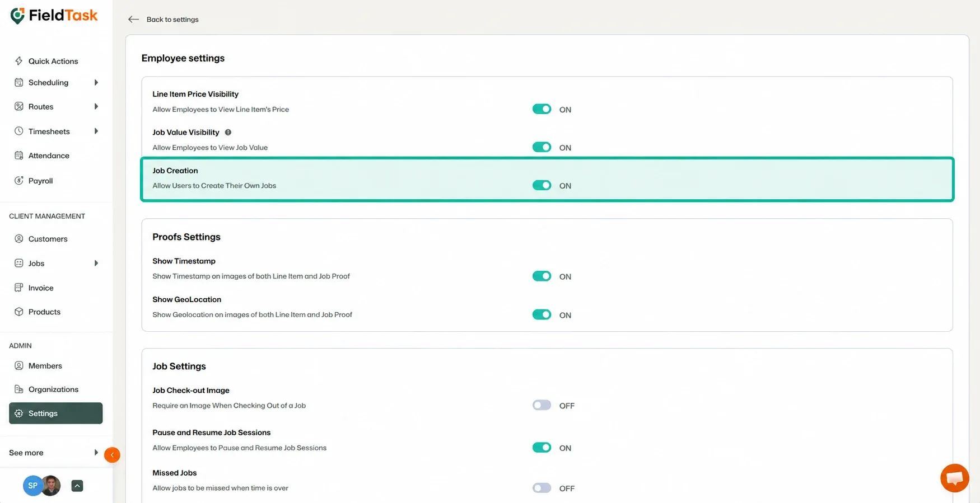
Task: Click the Jobs sidebar icon
Action: (x=19, y=263)
